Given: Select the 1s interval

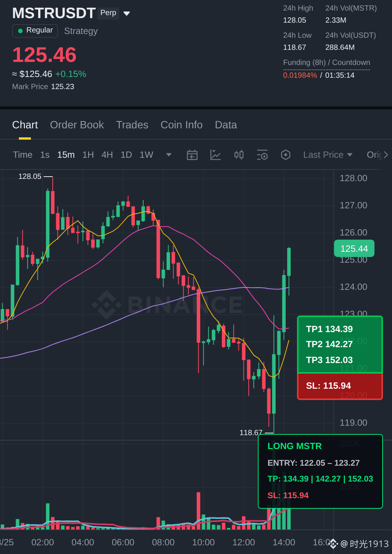Looking at the screenshot, I should tap(45, 155).
